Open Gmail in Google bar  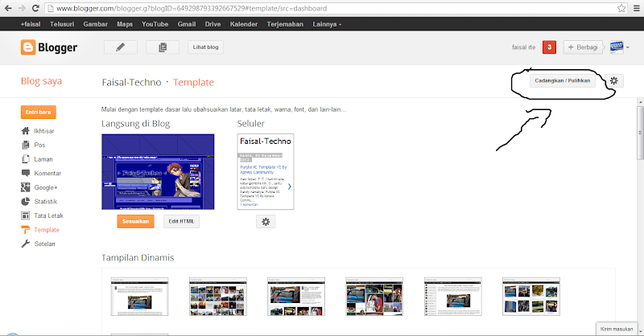(x=187, y=24)
